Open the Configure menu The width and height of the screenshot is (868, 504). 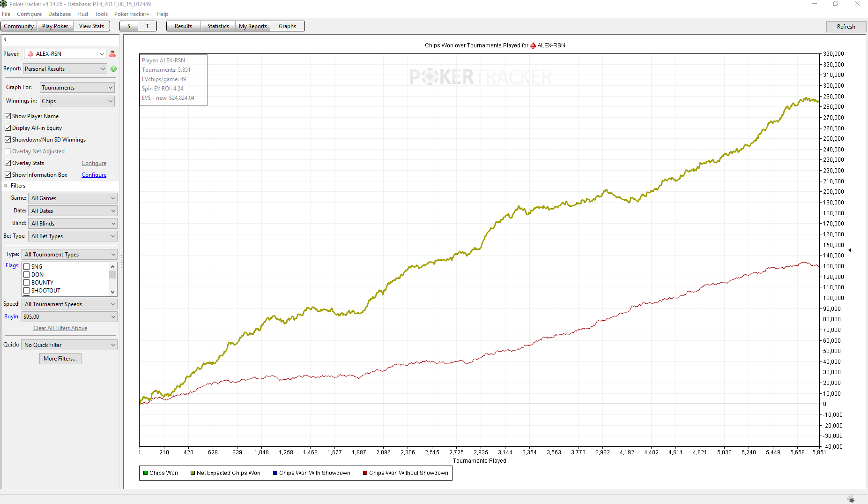(30, 14)
